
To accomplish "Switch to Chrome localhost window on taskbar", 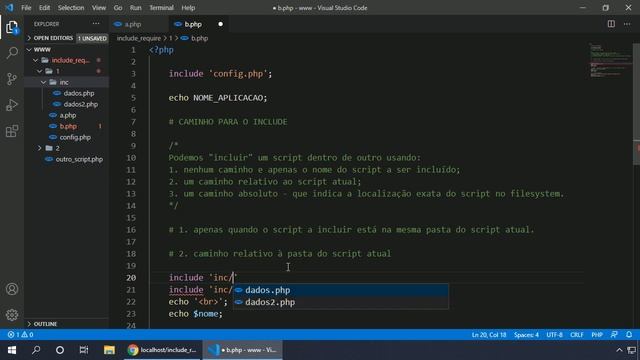I will [162, 350].
